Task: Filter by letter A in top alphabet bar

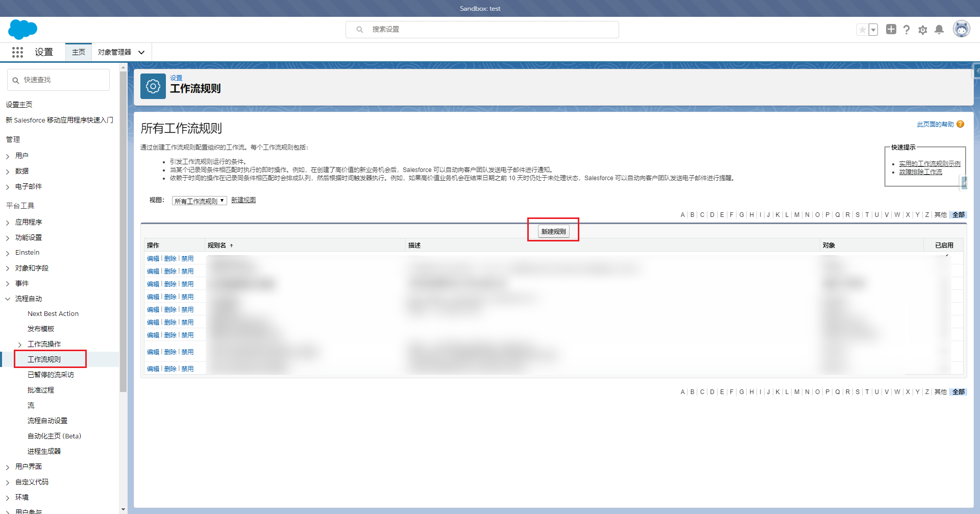Action: [x=682, y=215]
